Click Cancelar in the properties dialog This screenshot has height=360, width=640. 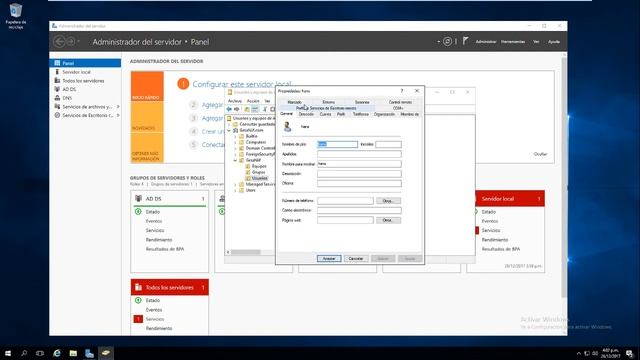(x=356, y=258)
